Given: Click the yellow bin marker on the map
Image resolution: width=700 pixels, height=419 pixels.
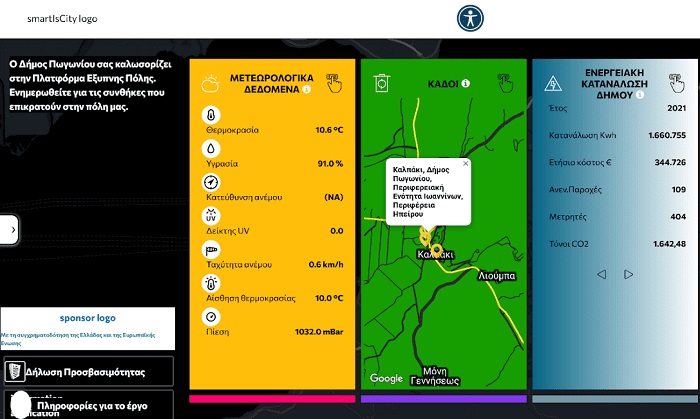Looking at the screenshot, I should click(436, 248).
